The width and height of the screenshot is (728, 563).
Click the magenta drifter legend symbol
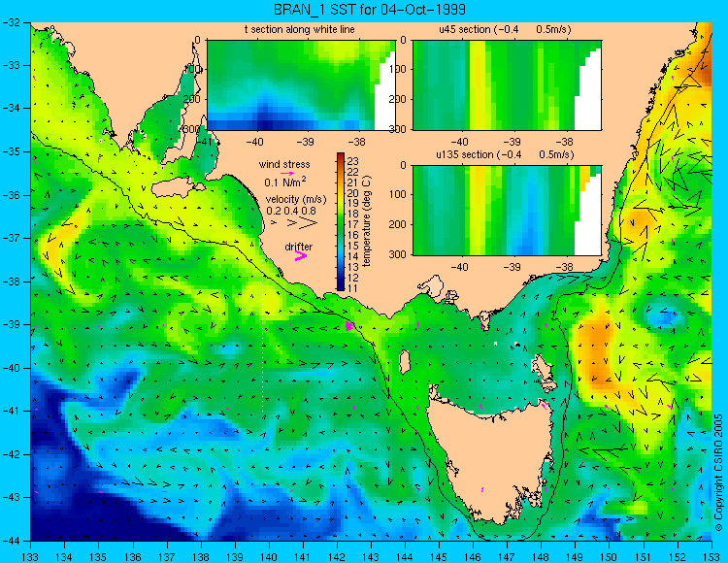(x=301, y=255)
